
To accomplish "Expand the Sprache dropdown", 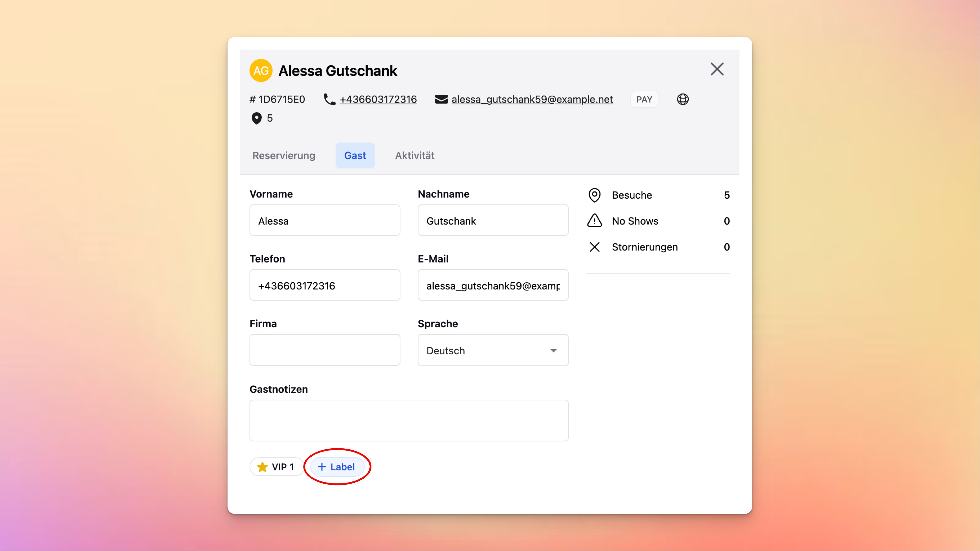I will (493, 350).
